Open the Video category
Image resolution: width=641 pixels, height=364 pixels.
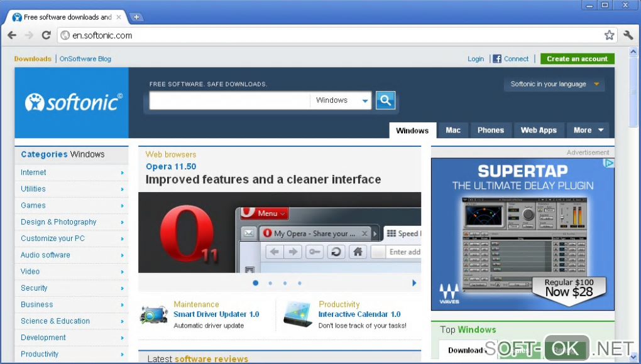click(x=30, y=271)
